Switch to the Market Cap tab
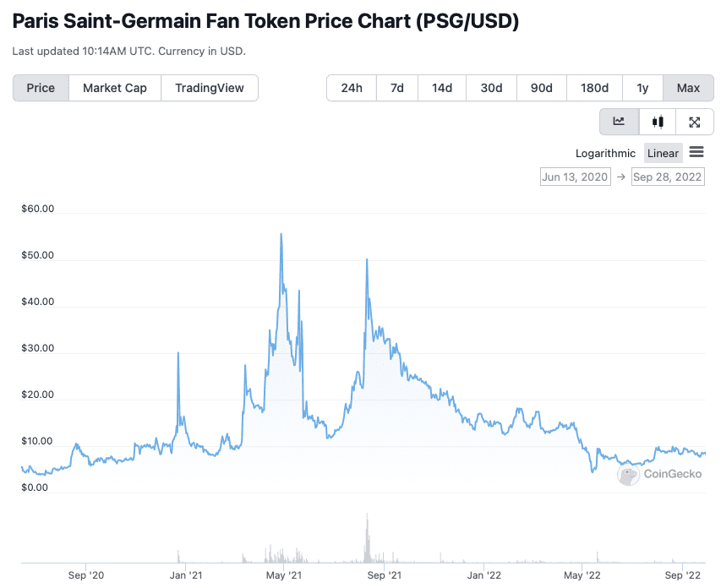The height and width of the screenshot is (588, 721). tap(114, 88)
